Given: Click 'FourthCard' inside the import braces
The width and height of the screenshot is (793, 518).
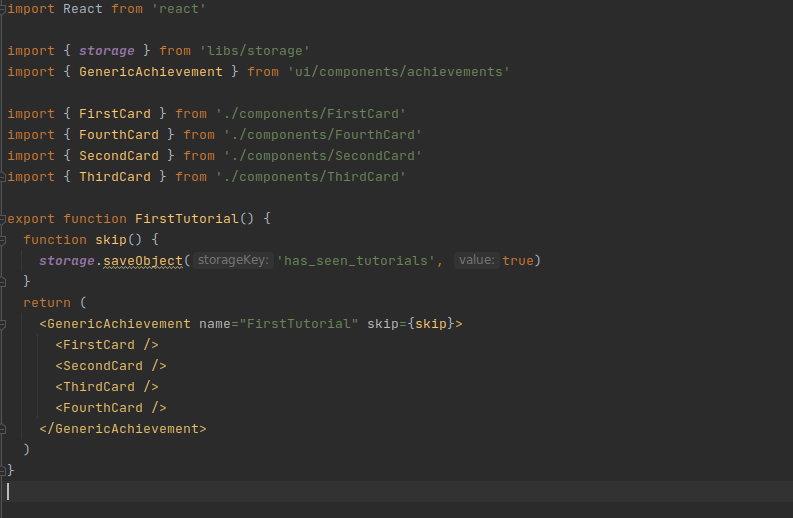Looking at the screenshot, I should click(x=119, y=135).
